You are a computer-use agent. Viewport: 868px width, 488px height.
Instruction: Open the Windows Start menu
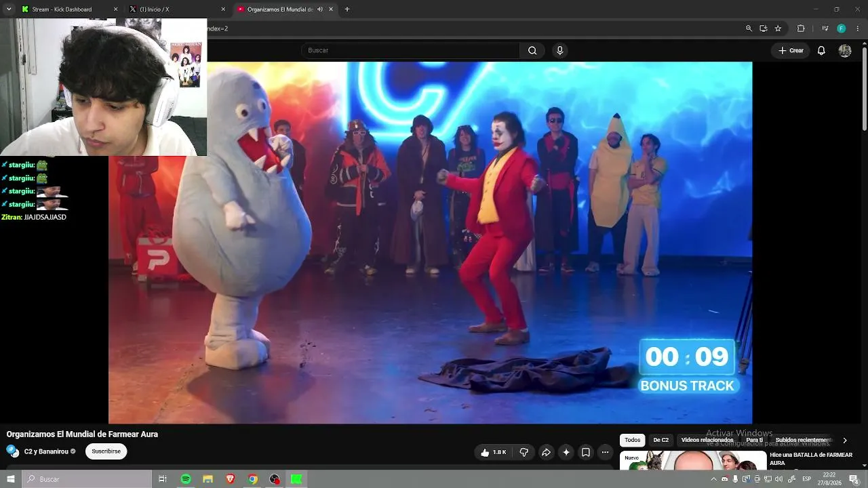(10, 479)
